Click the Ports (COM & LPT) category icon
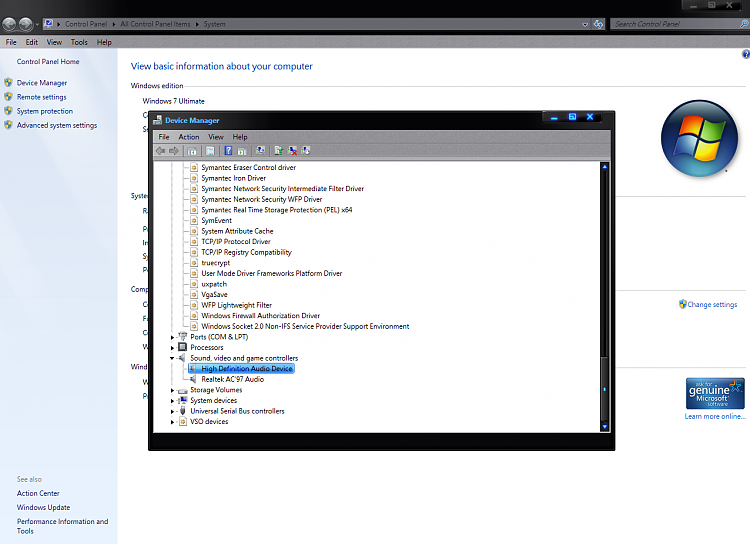This screenshot has height=544, width=750. (x=182, y=336)
